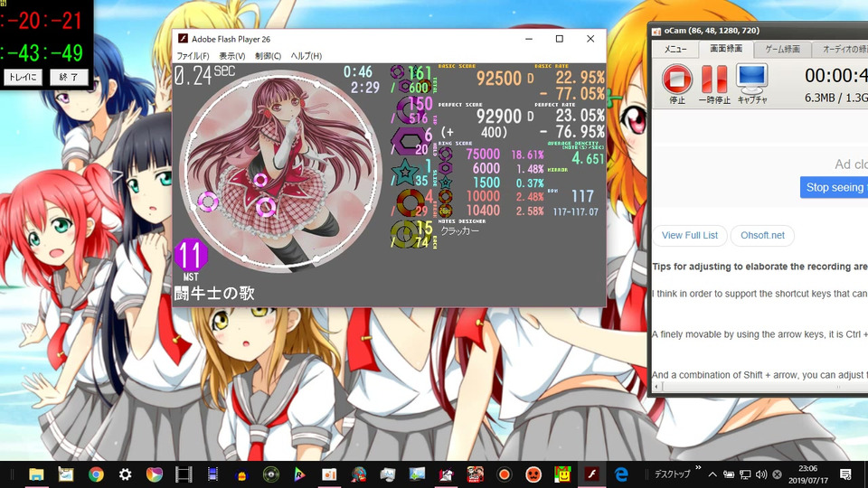Viewport: 868px width, 488px height.
Task: Click the colorful pinwheel taskbar icon
Action: coord(154,474)
